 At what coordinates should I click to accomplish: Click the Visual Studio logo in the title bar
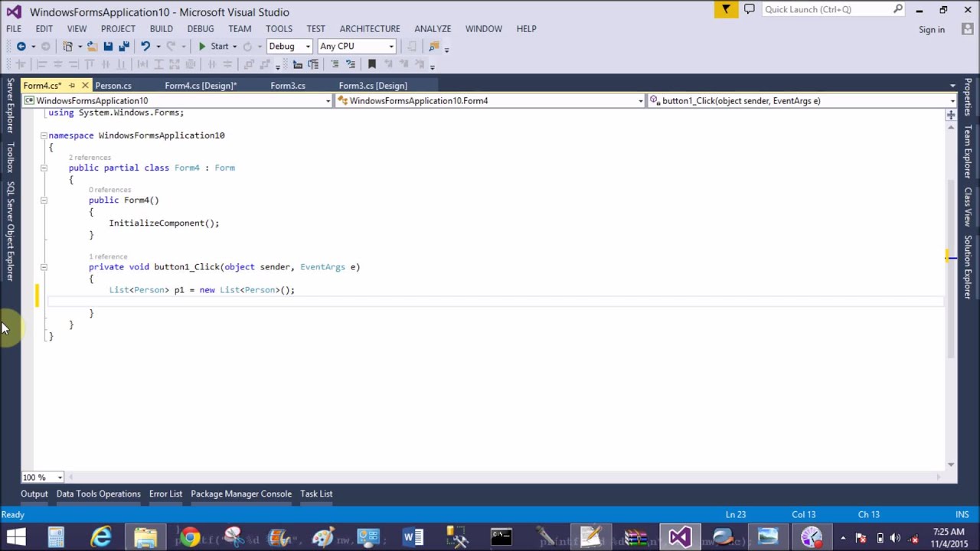[x=14, y=11]
